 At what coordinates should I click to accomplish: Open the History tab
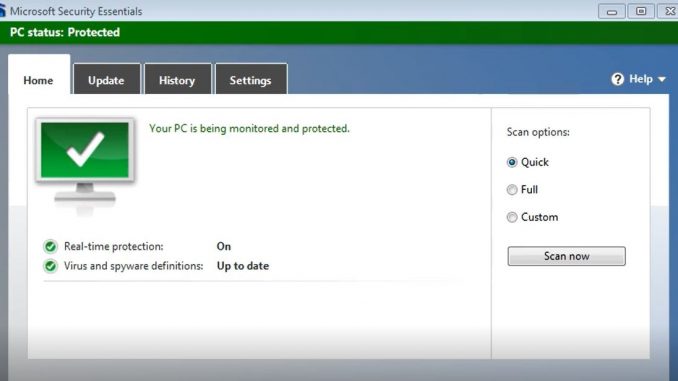(x=178, y=79)
